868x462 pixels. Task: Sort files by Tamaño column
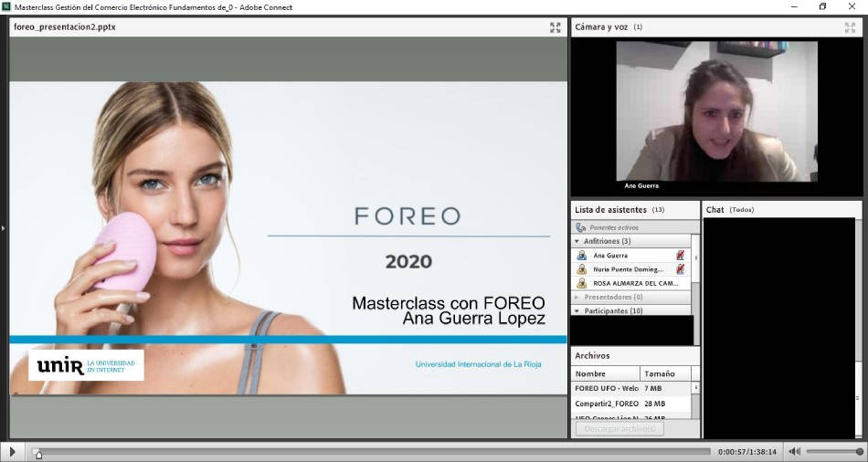click(x=665, y=373)
